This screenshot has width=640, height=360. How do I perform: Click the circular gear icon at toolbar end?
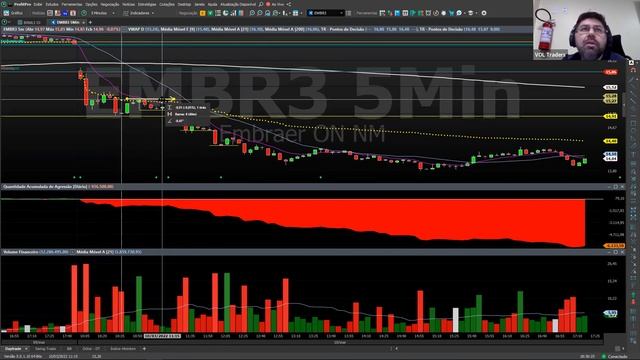pos(484,13)
